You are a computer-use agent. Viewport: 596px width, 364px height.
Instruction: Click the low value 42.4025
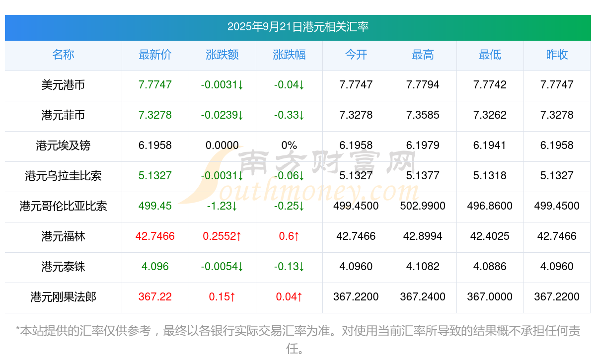click(x=490, y=236)
